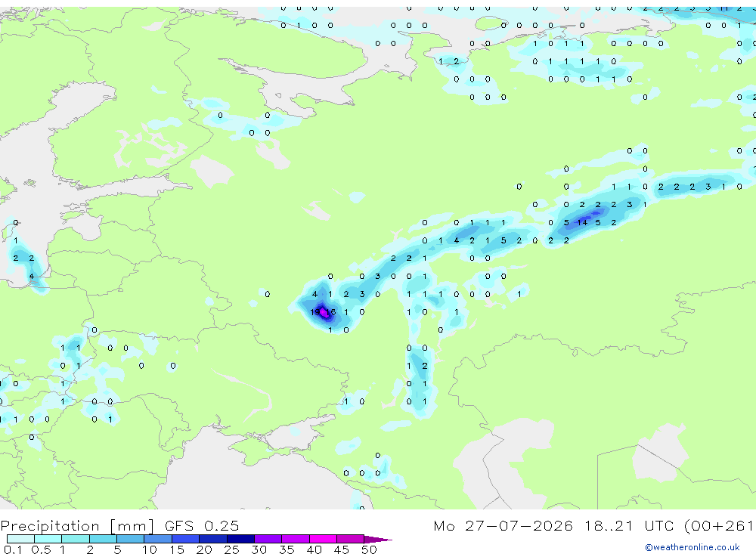This screenshot has width=756, height=554.
Task: Select the '0.5' legend scale label
Action: coord(41,549)
